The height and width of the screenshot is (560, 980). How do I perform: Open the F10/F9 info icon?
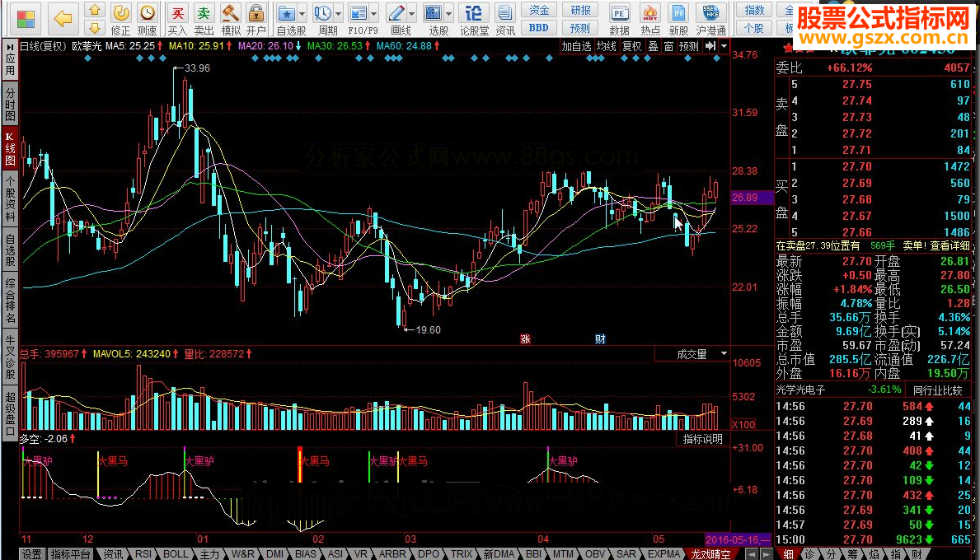point(359,20)
